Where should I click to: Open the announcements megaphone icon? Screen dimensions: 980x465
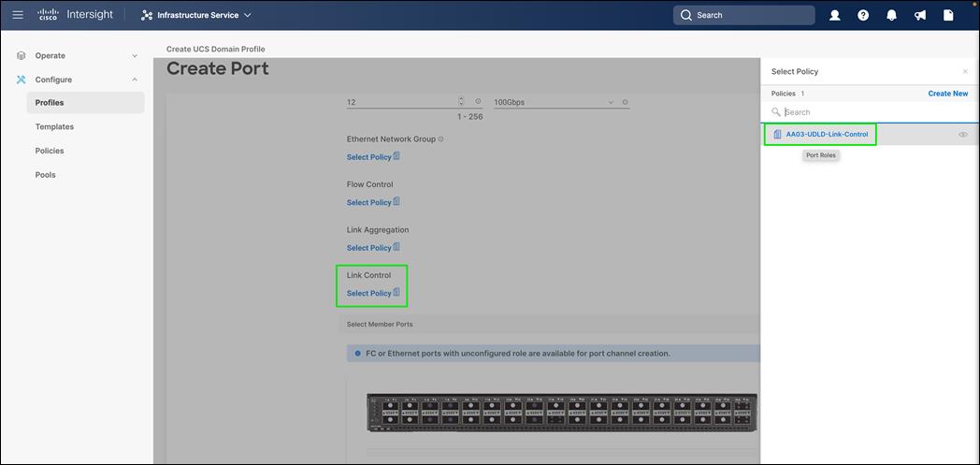pyautogui.click(x=920, y=16)
